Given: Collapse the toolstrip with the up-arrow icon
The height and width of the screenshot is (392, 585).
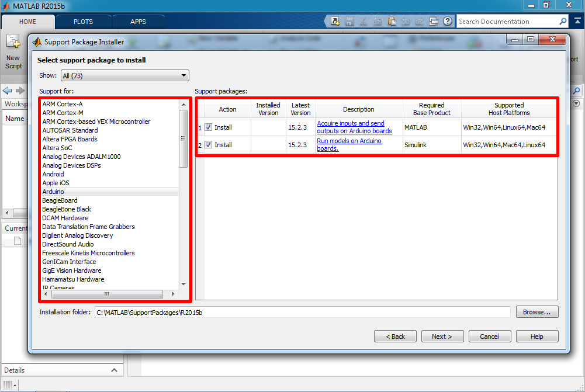Looking at the screenshot, I should 577,21.
